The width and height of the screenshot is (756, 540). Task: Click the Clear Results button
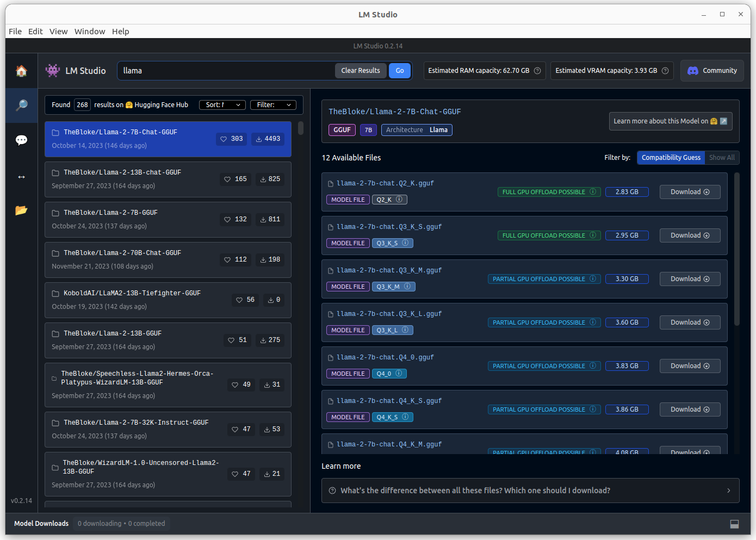point(361,71)
